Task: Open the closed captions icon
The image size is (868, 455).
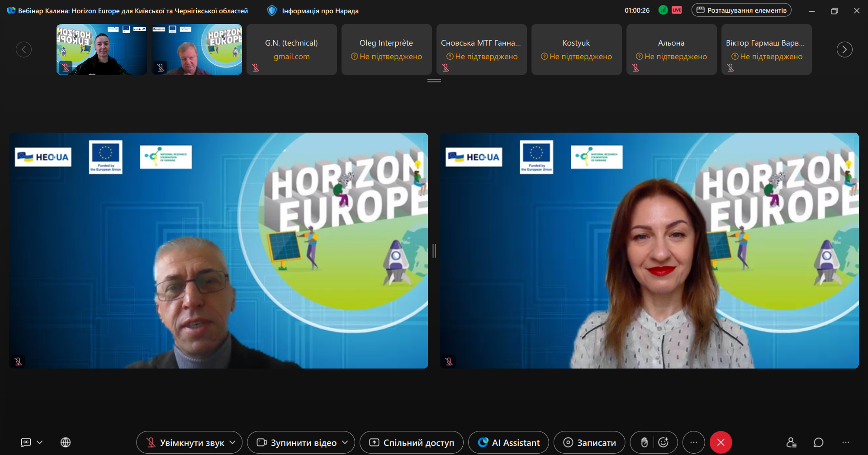Action: [x=26, y=442]
